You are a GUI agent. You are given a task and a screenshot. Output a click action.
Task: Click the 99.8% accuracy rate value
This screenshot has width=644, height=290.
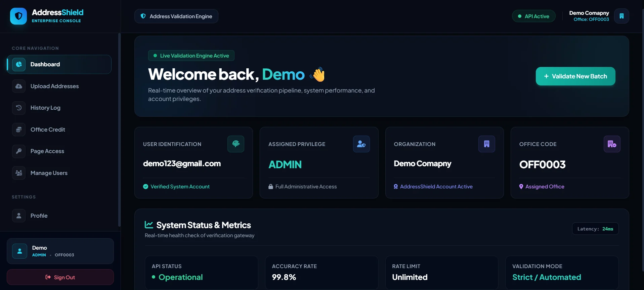(284, 277)
